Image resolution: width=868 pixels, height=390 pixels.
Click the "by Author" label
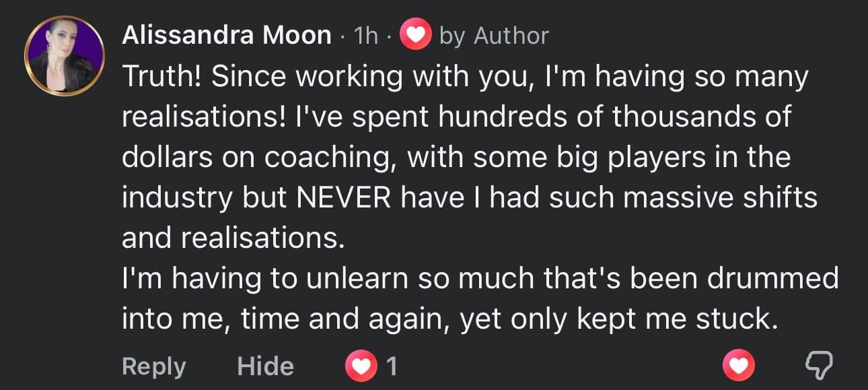494,36
